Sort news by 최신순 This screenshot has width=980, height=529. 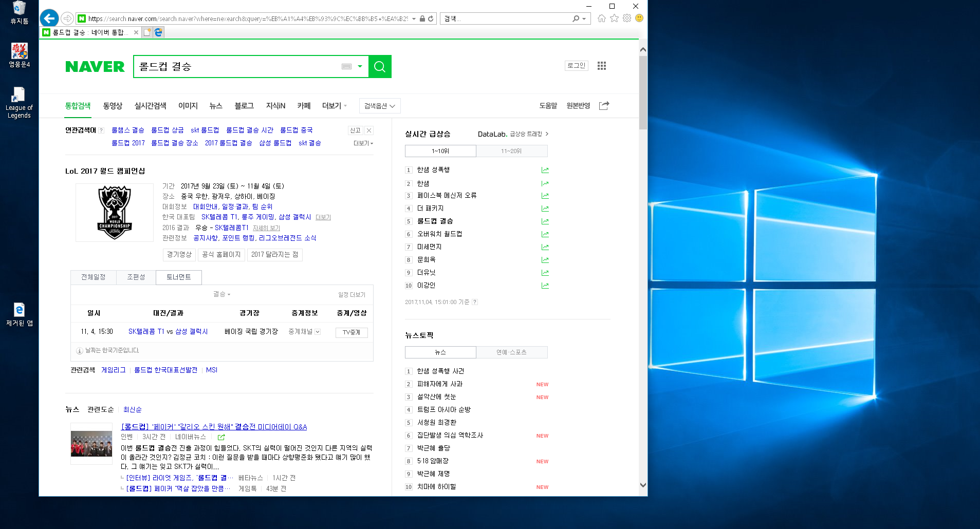pyautogui.click(x=133, y=410)
